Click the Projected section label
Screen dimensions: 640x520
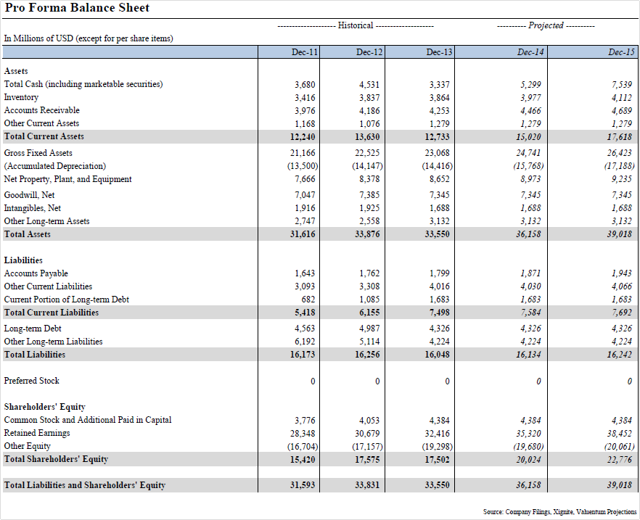click(x=546, y=26)
